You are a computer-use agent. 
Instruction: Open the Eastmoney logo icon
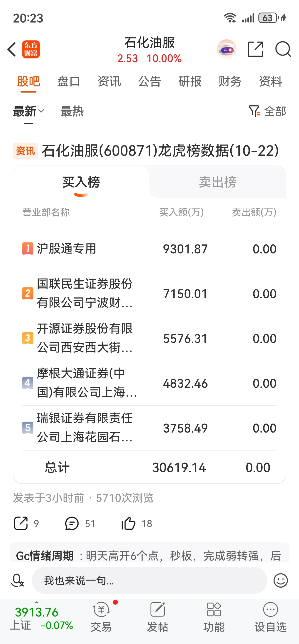tap(31, 49)
